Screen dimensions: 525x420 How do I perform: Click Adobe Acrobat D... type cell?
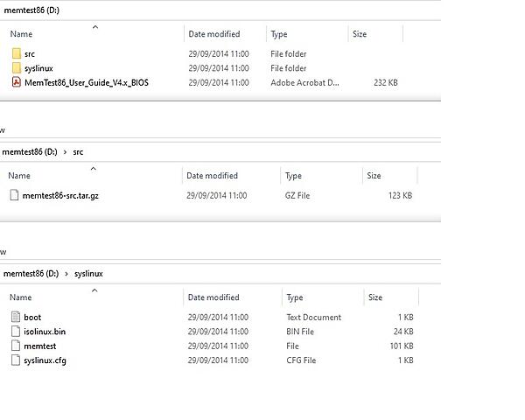(x=304, y=82)
